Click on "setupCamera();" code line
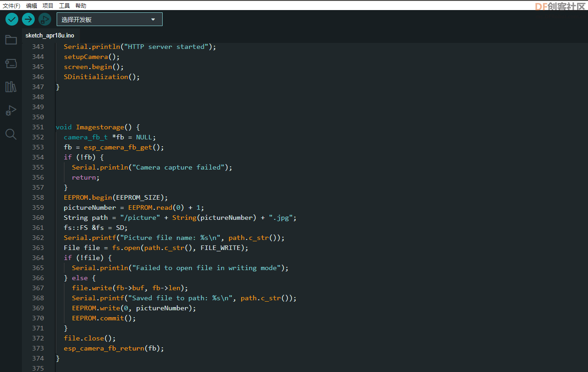This screenshot has height=372, width=588. [x=92, y=57]
